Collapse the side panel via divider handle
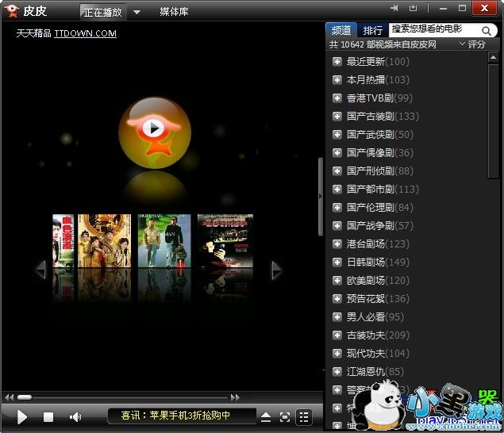The image size is (504, 433). coord(321,194)
